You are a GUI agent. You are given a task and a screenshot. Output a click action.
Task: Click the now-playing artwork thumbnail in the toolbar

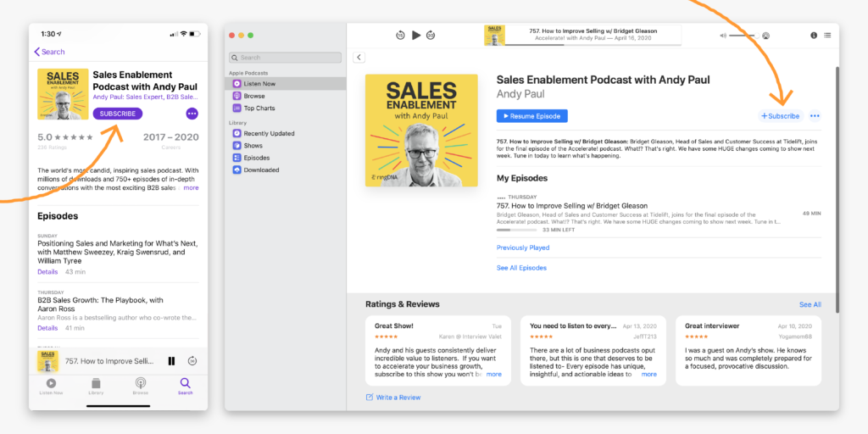pos(494,35)
